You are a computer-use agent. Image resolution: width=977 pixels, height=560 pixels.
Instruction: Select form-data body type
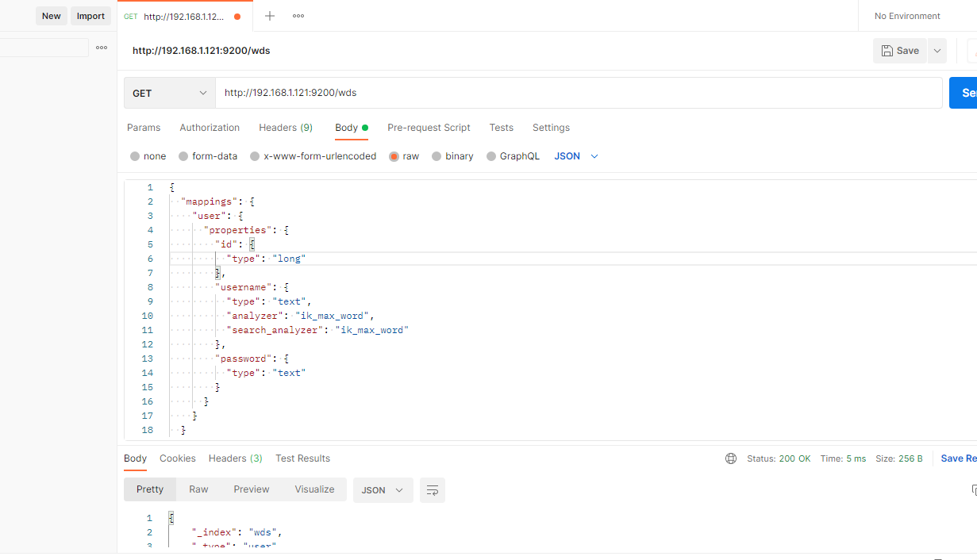coord(208,156)
